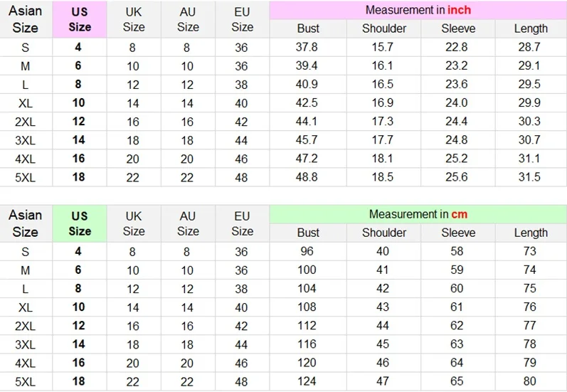Viewport: 567px width, 392px height.
Task: Select the 73 length cell
Action: 530,252
